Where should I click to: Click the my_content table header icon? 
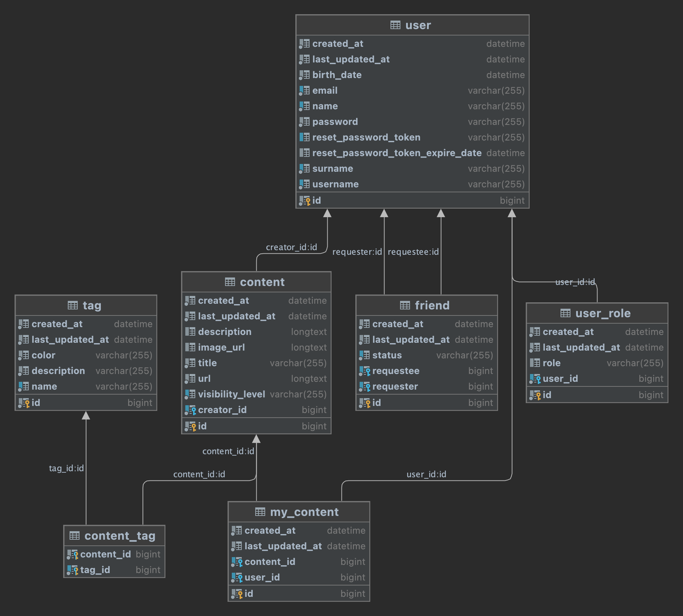[260, 512]
